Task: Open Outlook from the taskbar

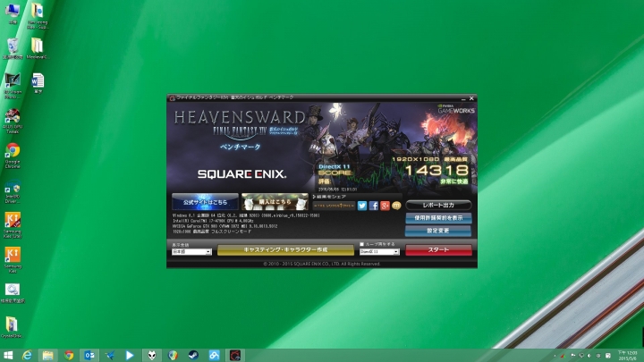Action: 89,356
